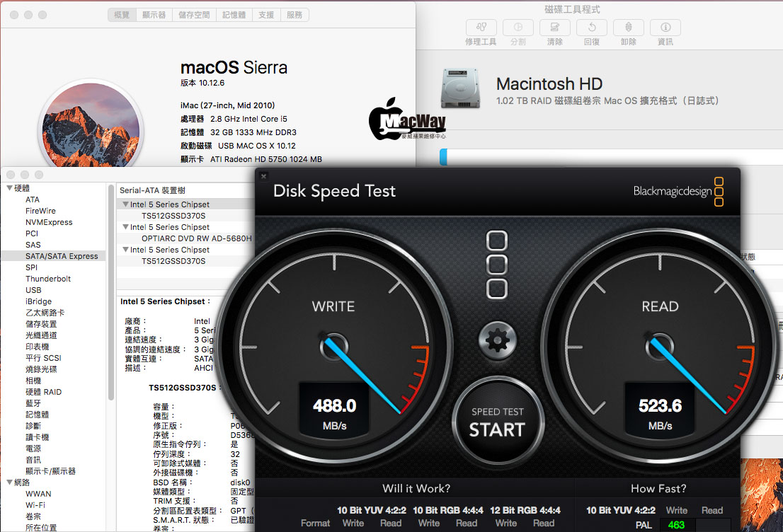Select 藍牙 in the sidebar
The image size is (783, 532).
(33, 403)
